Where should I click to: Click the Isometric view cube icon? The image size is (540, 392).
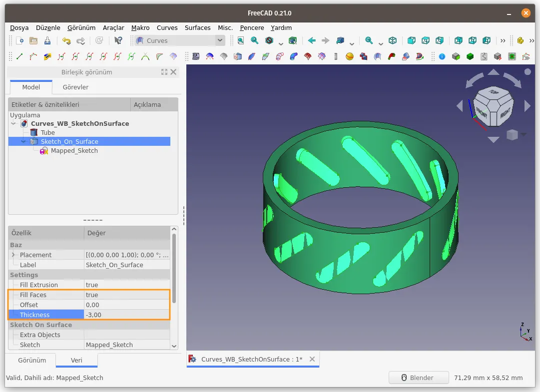click(393, 40)
